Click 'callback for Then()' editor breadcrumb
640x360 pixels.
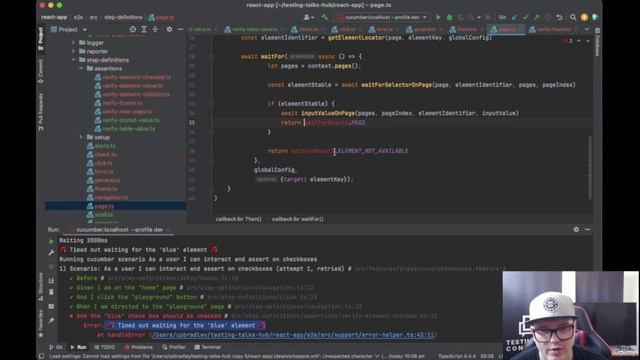(x=238, y=219)
